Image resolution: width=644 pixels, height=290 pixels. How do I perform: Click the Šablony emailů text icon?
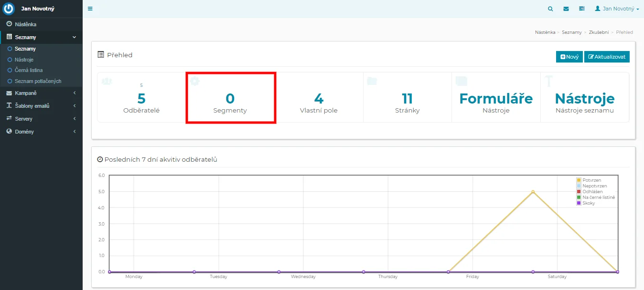[9, 106]
